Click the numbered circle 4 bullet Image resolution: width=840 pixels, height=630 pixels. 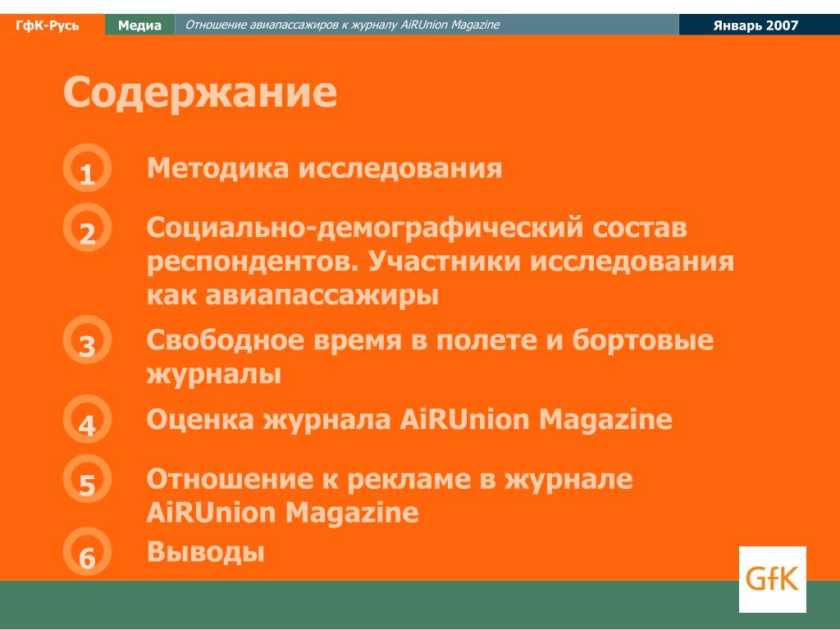tap(87, 419)
